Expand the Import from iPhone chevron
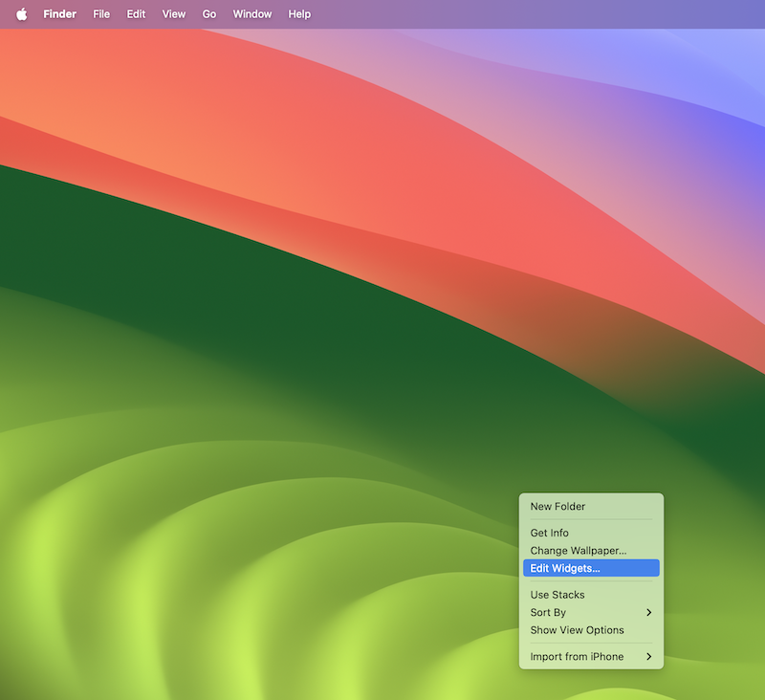 [x=648, y=657]
